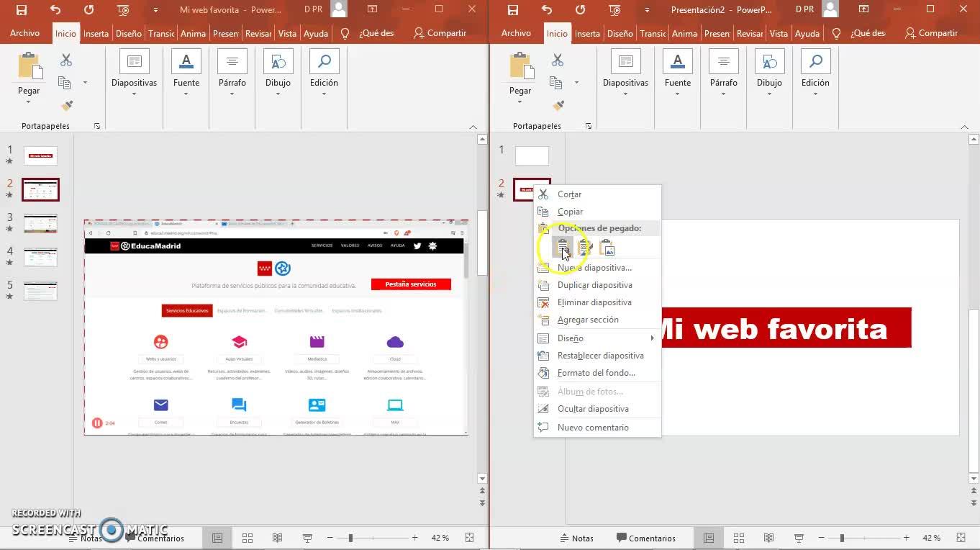The image size is (980, 550).
Task: Select Format Painter in Presentación2 ribbon
Action: (558, 106)
